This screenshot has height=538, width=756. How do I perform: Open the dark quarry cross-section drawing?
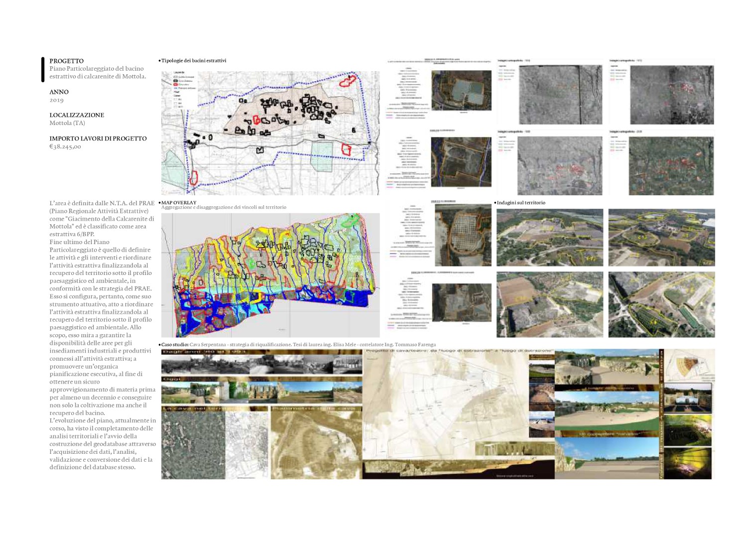[x=458, y=469]
